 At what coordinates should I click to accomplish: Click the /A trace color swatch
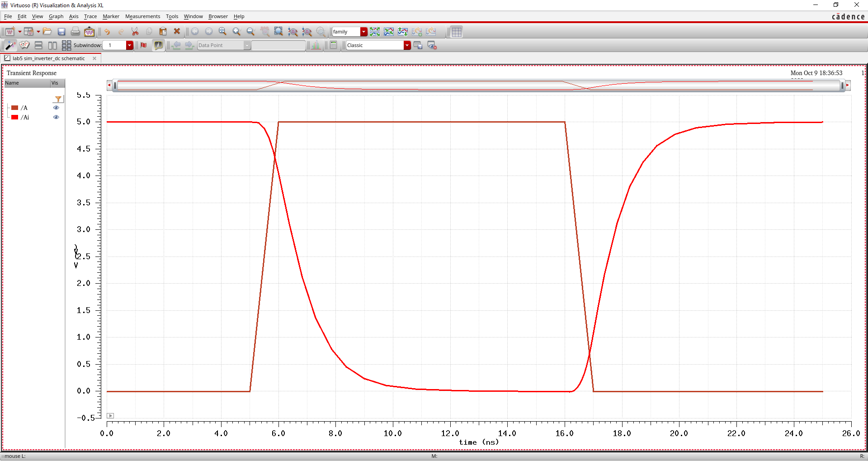14,108
